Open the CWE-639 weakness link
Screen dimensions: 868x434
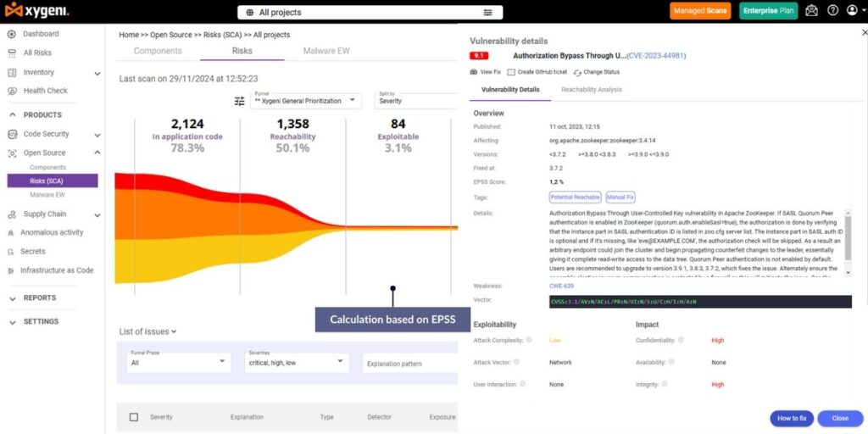tap(561, 287)
